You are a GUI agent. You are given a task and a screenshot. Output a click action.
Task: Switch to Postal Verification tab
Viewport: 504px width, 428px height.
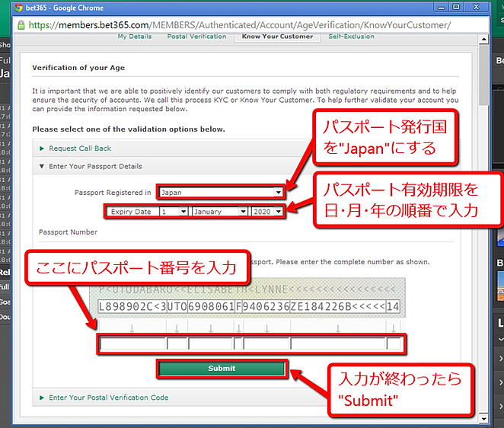(x=196, y=37)
